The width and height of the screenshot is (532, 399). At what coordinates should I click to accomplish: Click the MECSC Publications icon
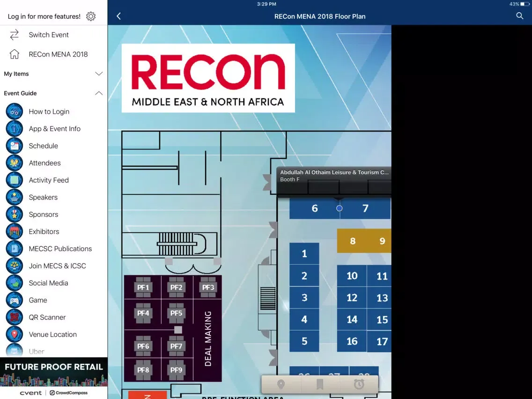click(x=14, y=249)
